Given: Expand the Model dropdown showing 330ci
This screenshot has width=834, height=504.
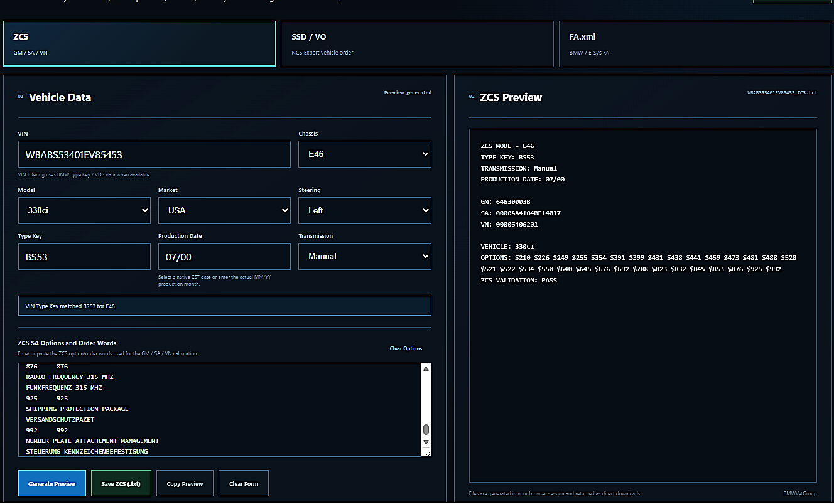Looking at the screenshot, I should tap(84, 210).
